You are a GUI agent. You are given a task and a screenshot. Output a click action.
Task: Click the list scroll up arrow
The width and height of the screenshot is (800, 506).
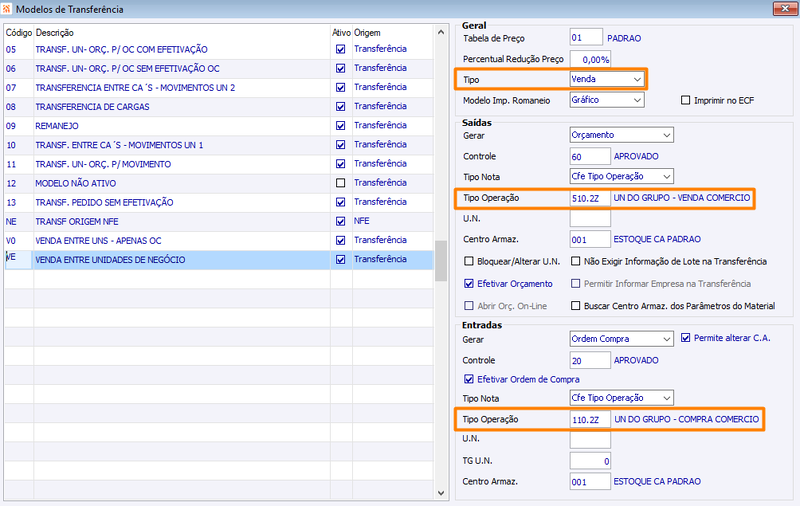[x=441, y=33]
